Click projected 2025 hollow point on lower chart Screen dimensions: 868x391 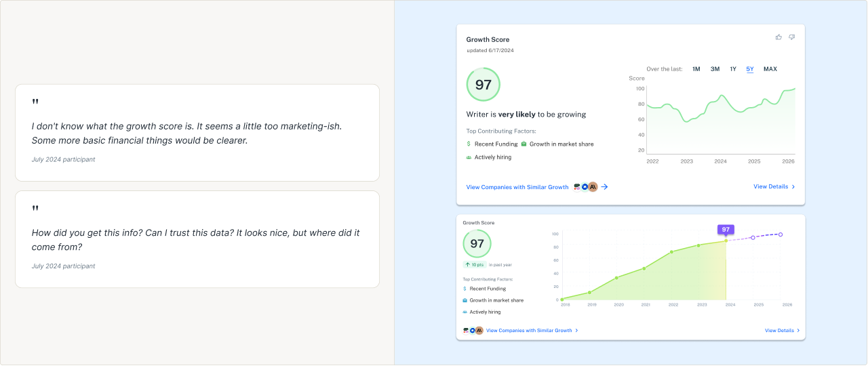(x=753, y=238)
